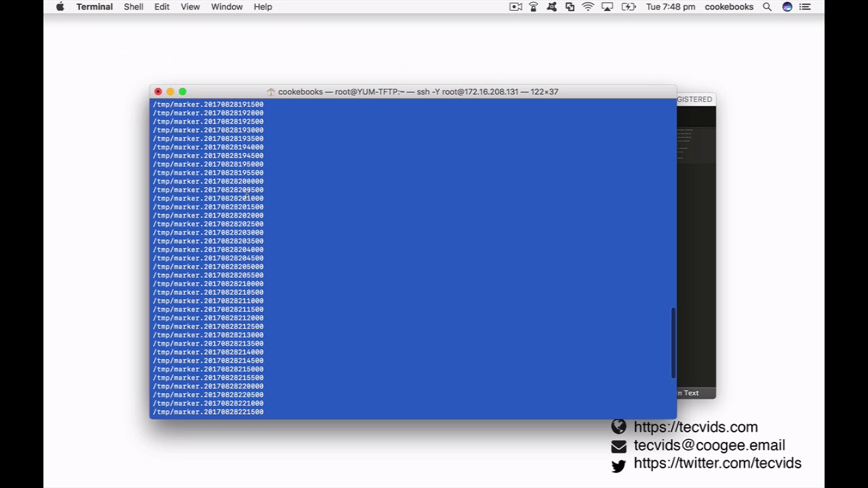868x488 pixels.
Task: Click the screen recording camera menu bar icon
Action: pos(515,7)
